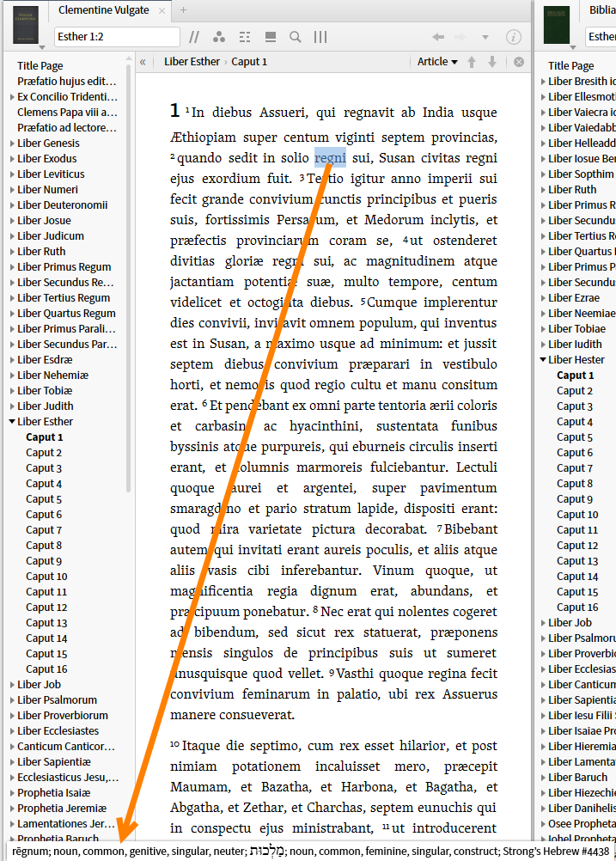Click highlighted word regni in verse 2
Viewport: 616px width, 861px height.
(x=331, y=158)
